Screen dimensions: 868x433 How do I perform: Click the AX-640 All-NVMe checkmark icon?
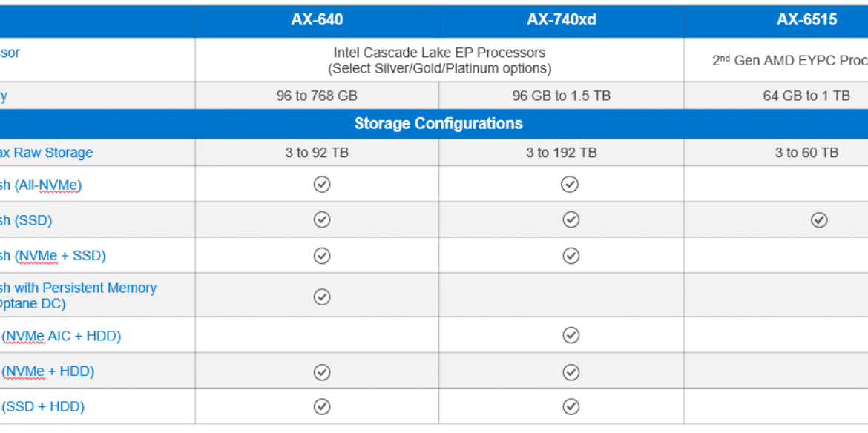pos(322,184)
